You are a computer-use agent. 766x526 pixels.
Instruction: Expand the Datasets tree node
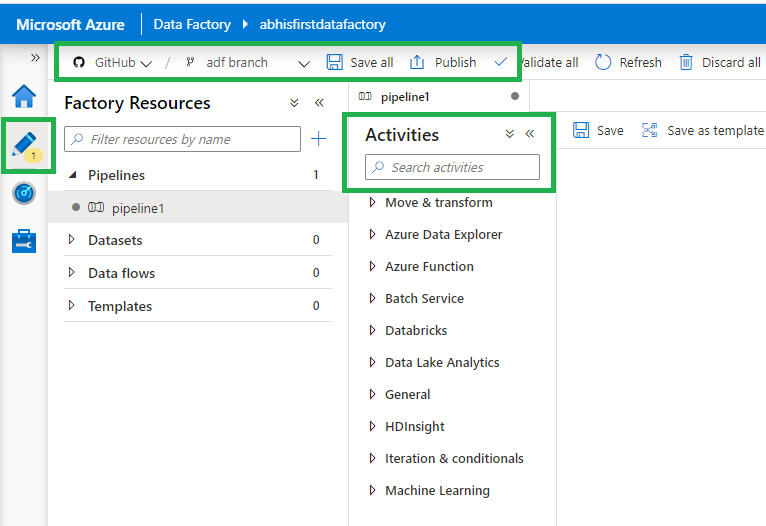click(x=114, y=240)
